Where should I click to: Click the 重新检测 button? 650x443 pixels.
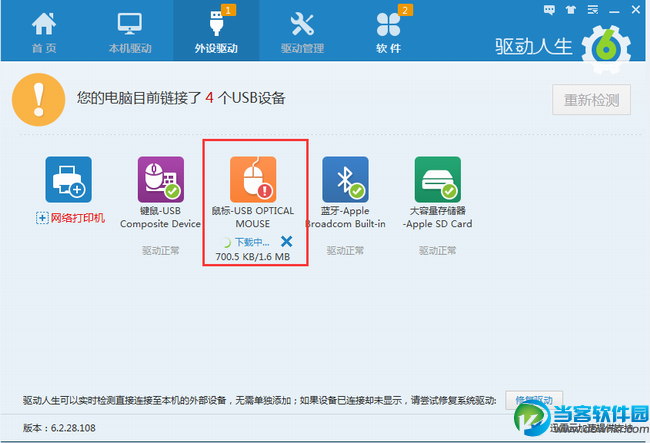point(592,100)
